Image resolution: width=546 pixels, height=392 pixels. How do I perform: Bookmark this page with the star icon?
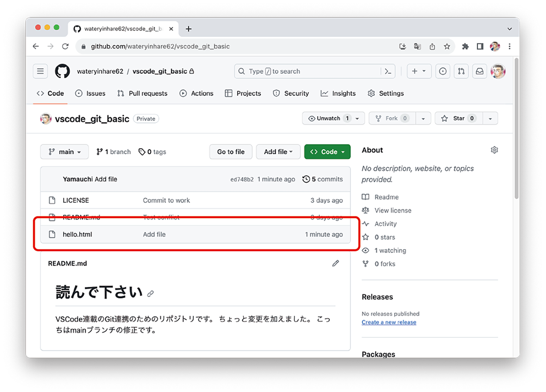coord(447,46)
